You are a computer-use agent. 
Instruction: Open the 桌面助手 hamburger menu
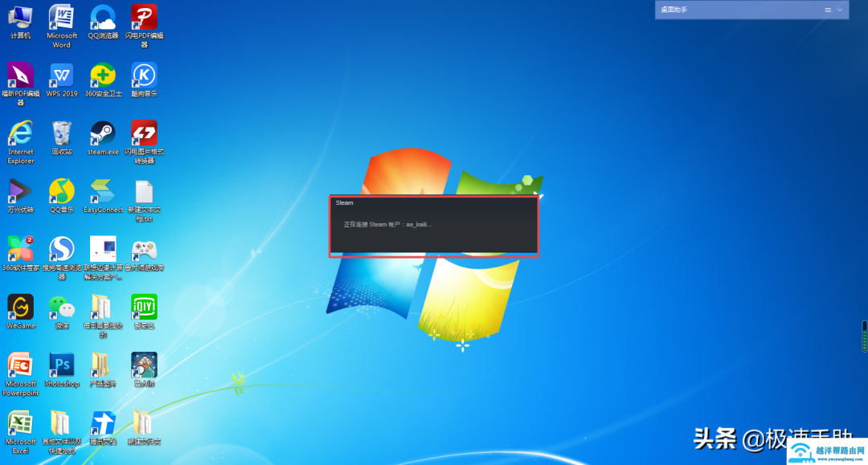(828, 10)
